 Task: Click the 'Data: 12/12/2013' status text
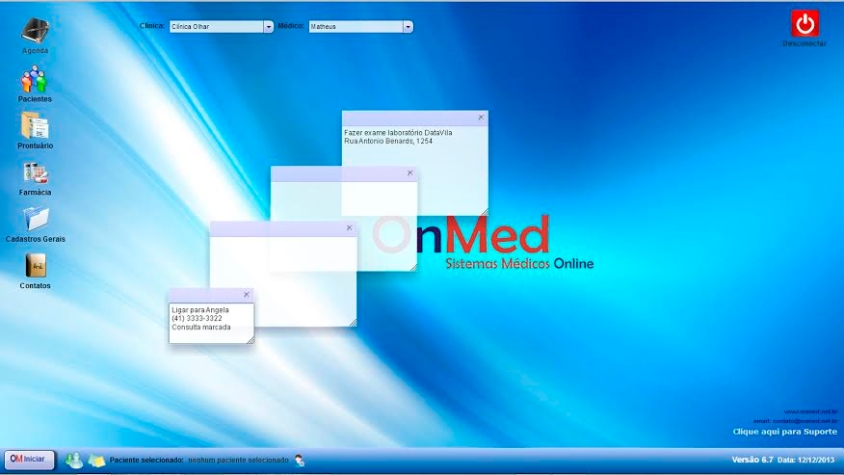pyautogui.click(x=806, y=460)
